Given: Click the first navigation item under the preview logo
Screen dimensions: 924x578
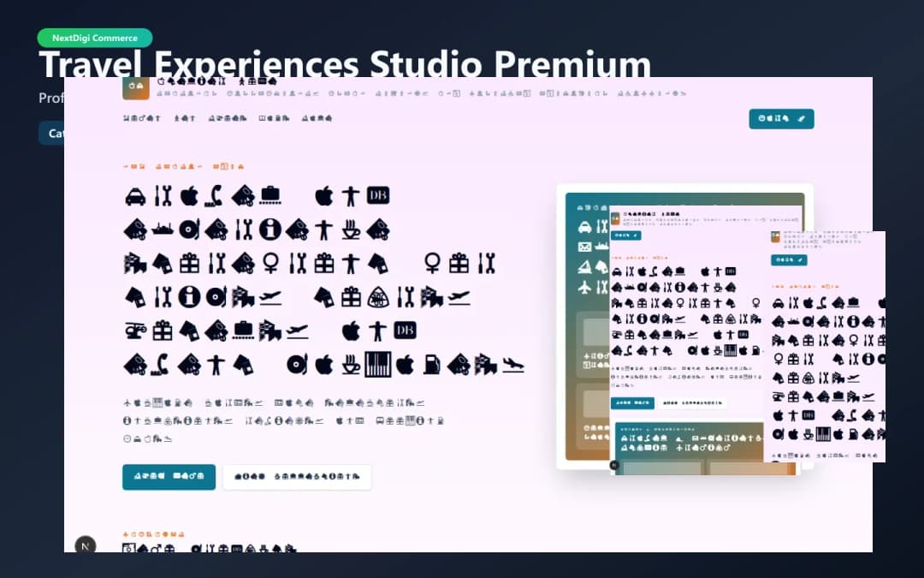Looking at the screenshot, I should pos(141,118).
